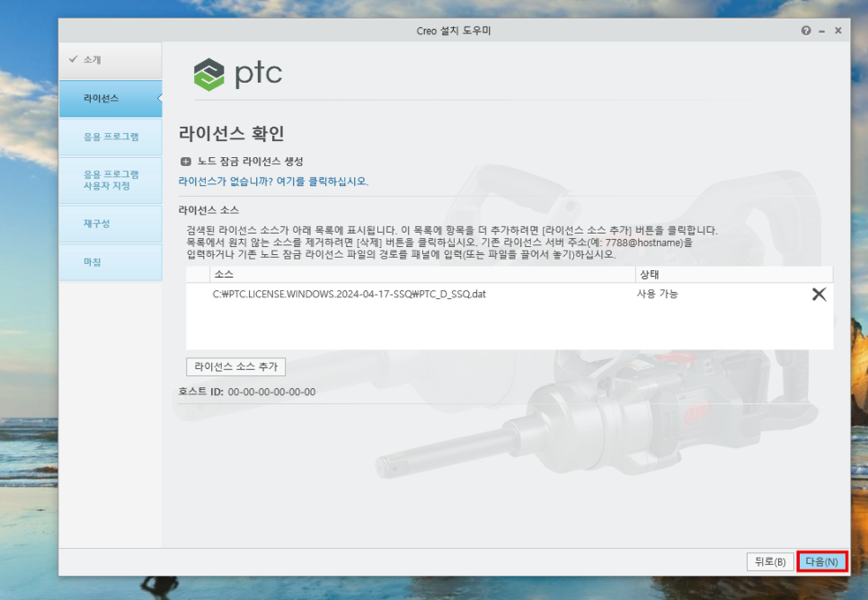
Task: Remove the PTC_D_SSQ.dat license source
Action: click(819, 294)
